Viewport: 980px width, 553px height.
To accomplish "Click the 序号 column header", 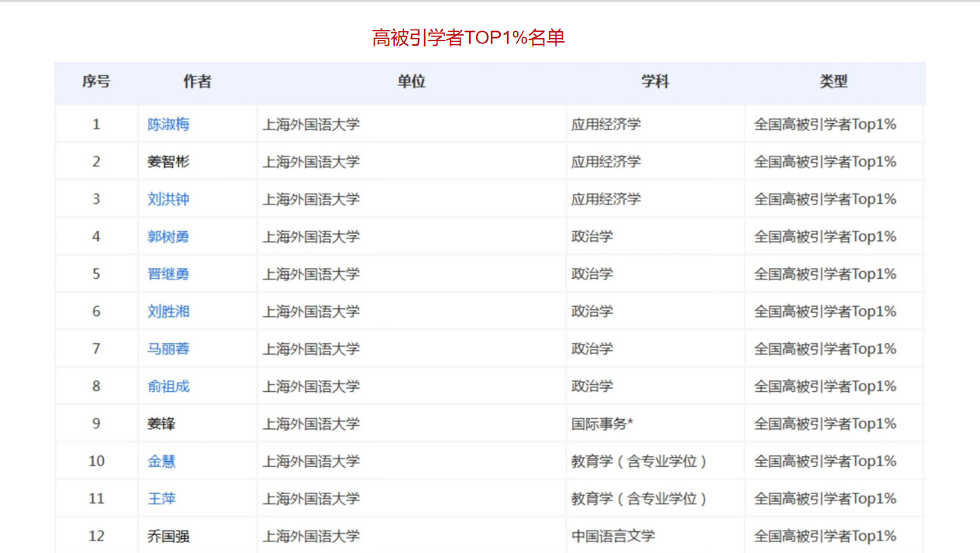I will tap(96, 83).
